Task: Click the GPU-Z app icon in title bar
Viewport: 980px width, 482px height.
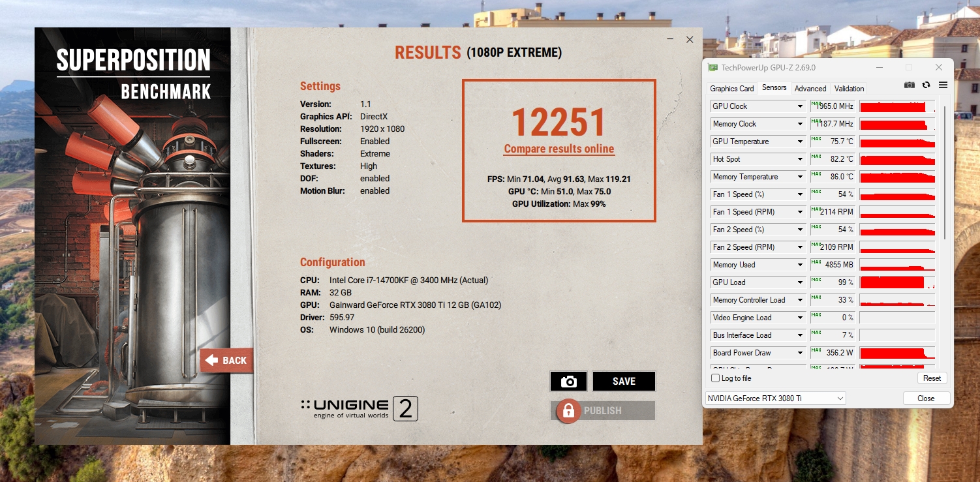Action: 713,68
